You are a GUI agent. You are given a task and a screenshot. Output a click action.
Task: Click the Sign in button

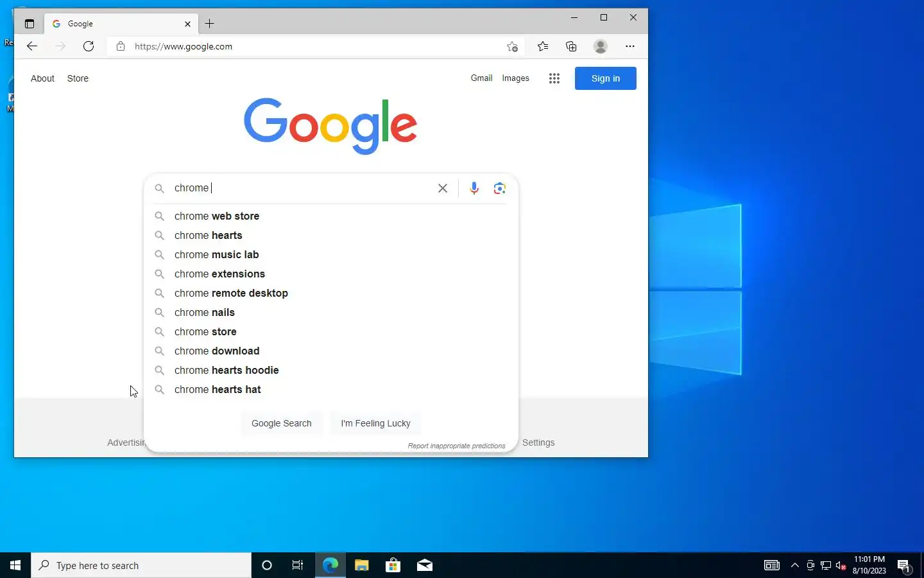tap(606, 78)
